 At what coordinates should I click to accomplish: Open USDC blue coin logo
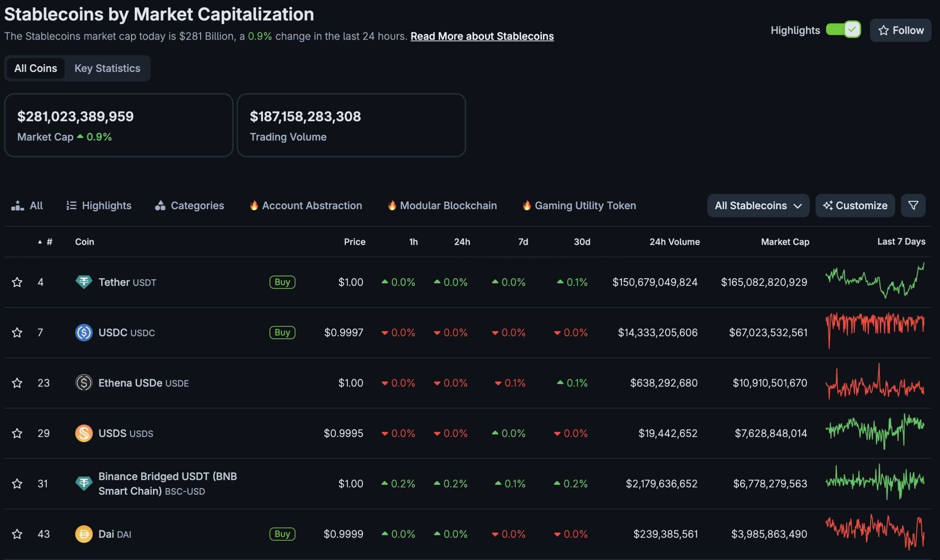point(84,332)
